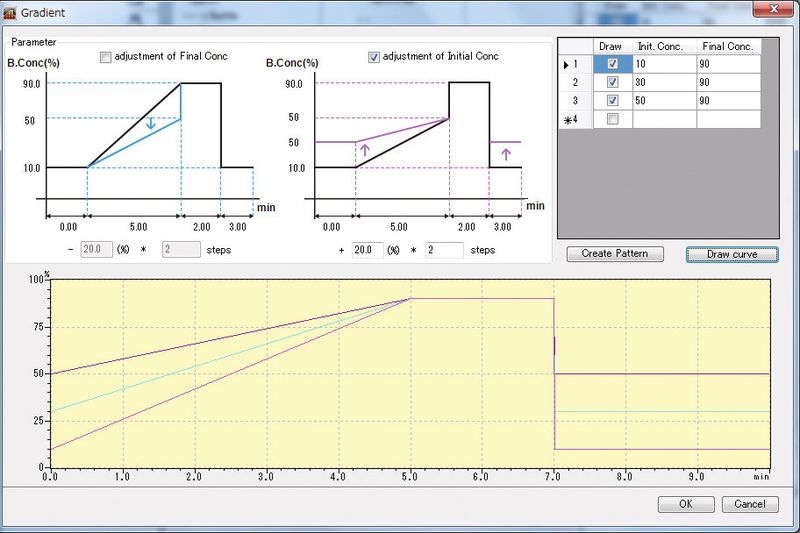This screenshot has width=800, height=533.
Task: Select Final Conc. cell in row 3
Action: [x=729, y=100]
